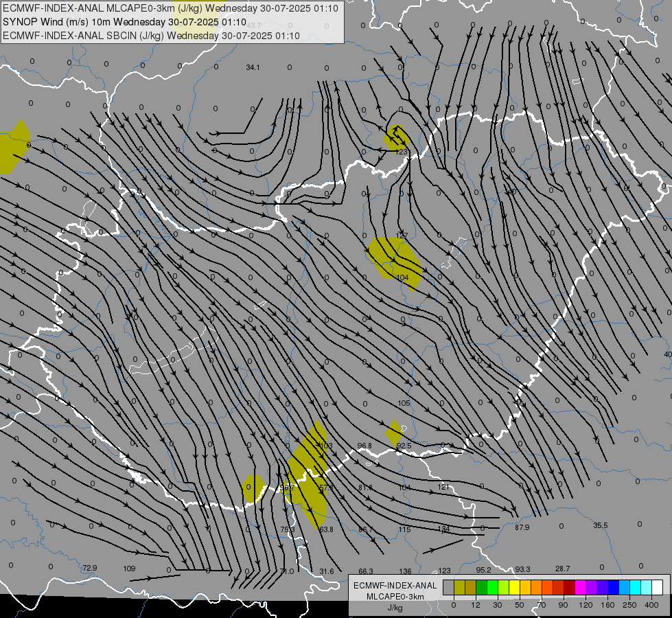Screen dimensions: 672x618
Task: Click the legend tick label '50'
Action: pos(520,605)
